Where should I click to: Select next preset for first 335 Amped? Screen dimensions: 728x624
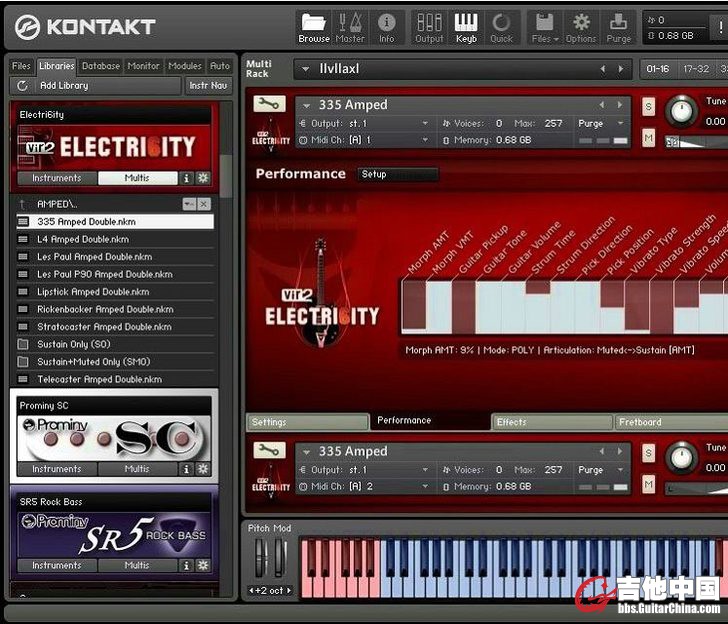(620, 105)
